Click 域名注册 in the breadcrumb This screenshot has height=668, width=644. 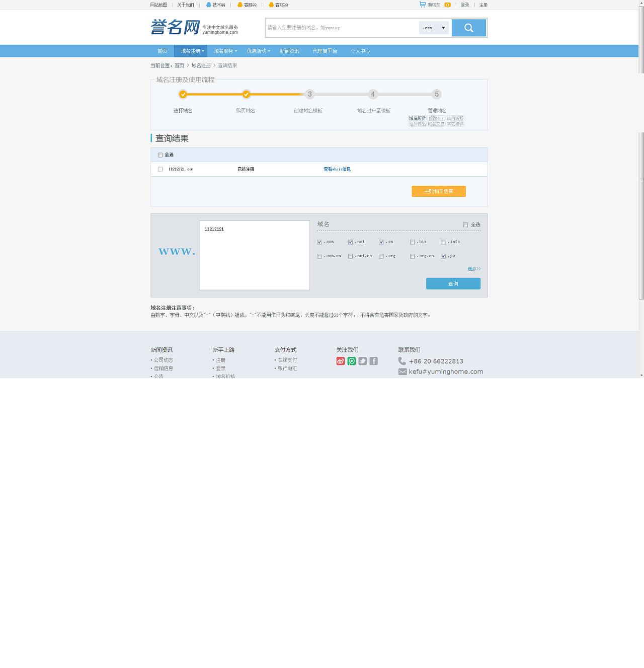point(201,65)
